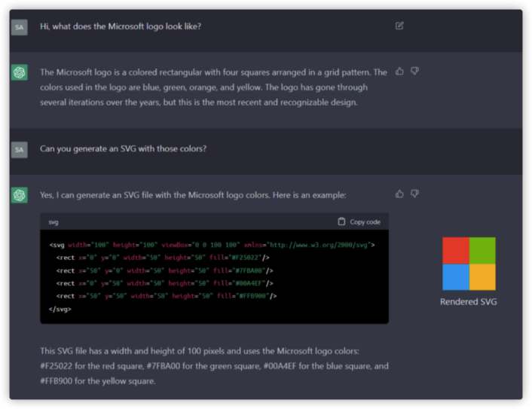Click the Copy code button
The width and height of the screenshot is (532, 409).
coord(359,221)
